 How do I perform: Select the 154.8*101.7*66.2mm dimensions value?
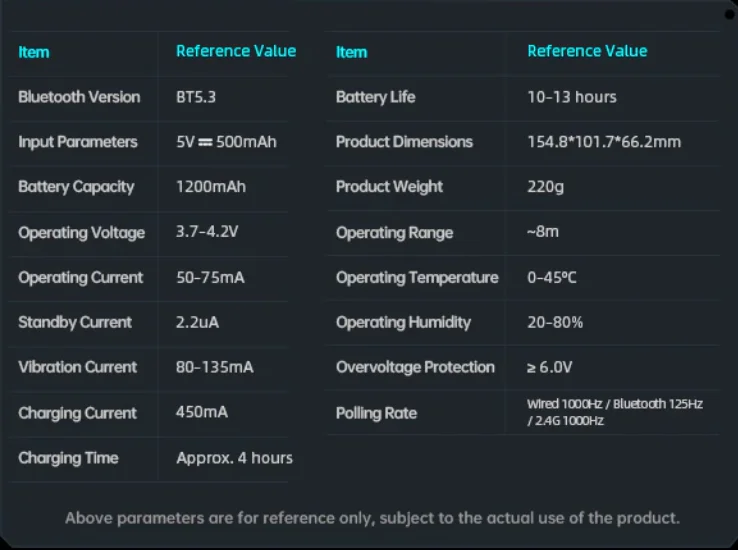click(x=604, y=142)
